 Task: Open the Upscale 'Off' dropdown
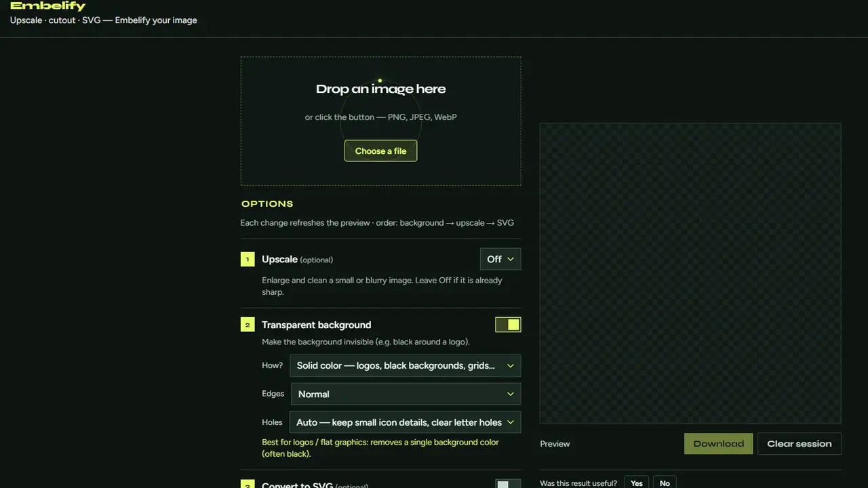tap(500, 259)
